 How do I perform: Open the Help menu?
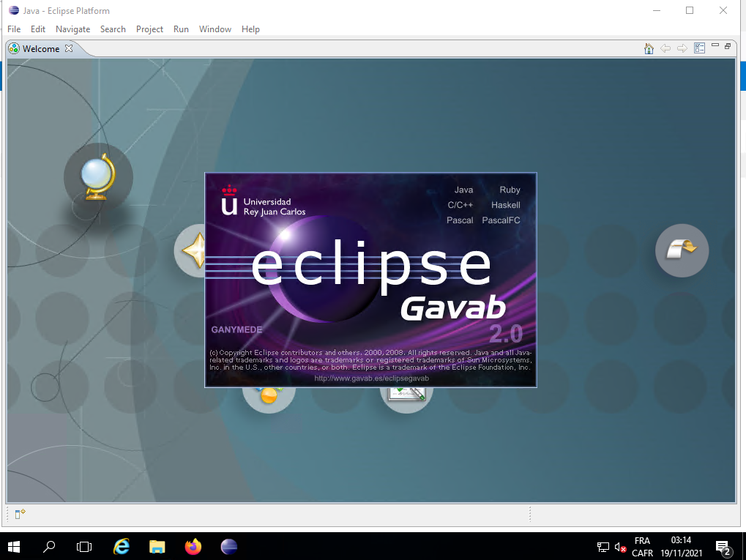tap(250, 29)
